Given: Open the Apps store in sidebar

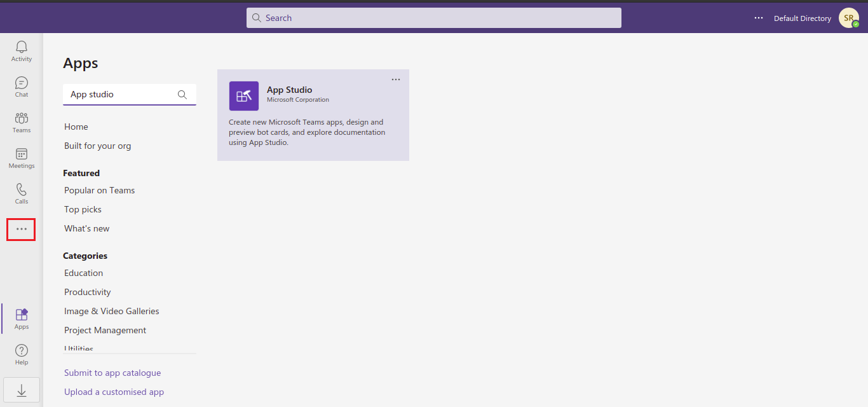Looking at the screenshot, I should pos(22,319).
